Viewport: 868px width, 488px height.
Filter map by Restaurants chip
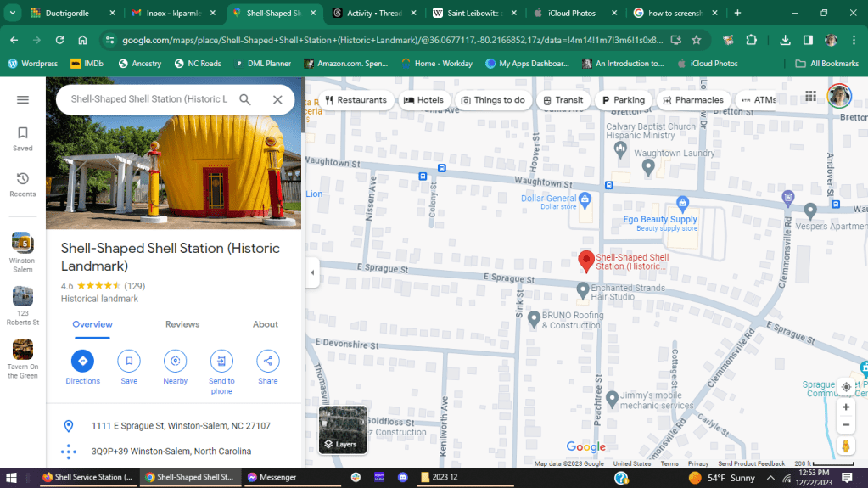coord(355,100)
